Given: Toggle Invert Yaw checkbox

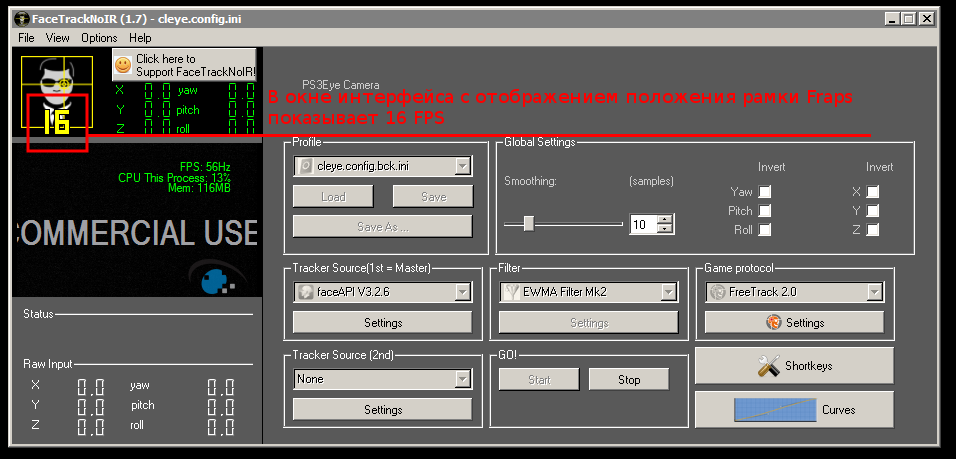Looking at the screenshot, I should point(765,191).
